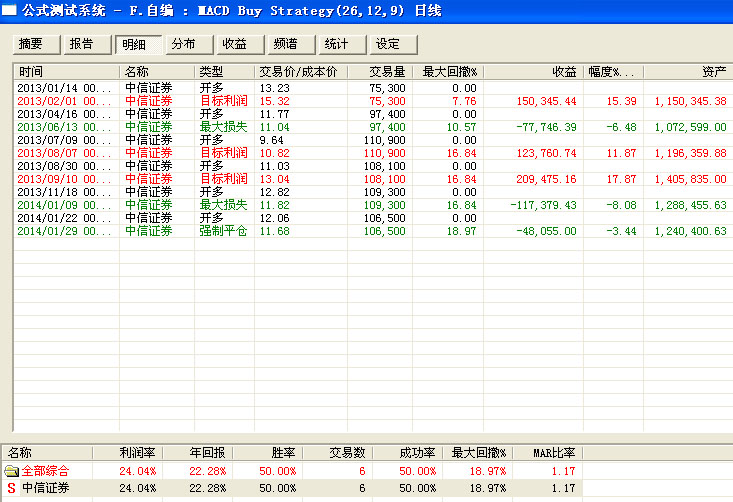Click the 最大回撤% header in details table
Screen dimensions: 733x502
(x=448, y=72)
